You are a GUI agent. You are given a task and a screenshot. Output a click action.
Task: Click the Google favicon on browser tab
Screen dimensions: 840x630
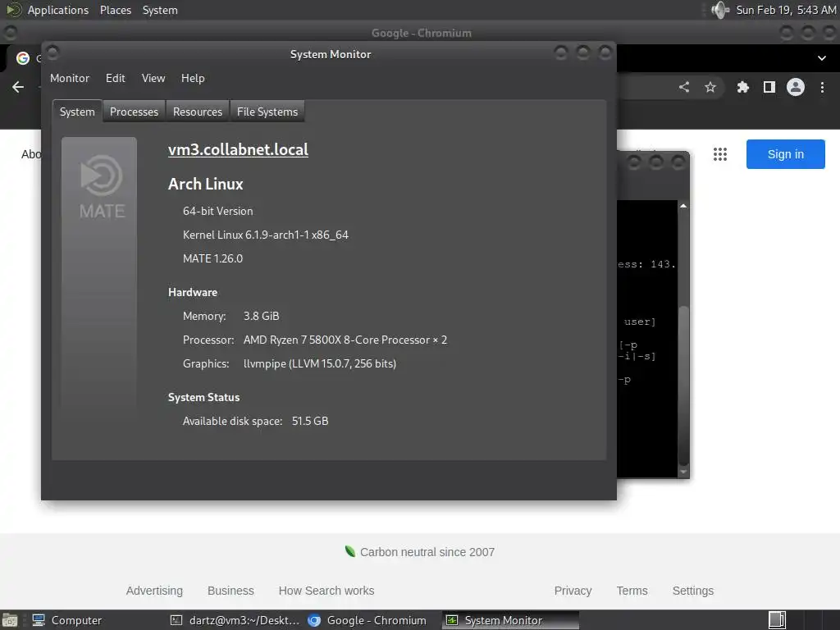point(22,58)
